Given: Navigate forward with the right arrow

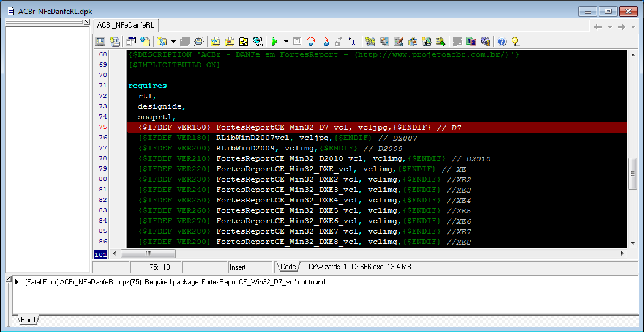Looking at the screenshot, I should point(621,27).
